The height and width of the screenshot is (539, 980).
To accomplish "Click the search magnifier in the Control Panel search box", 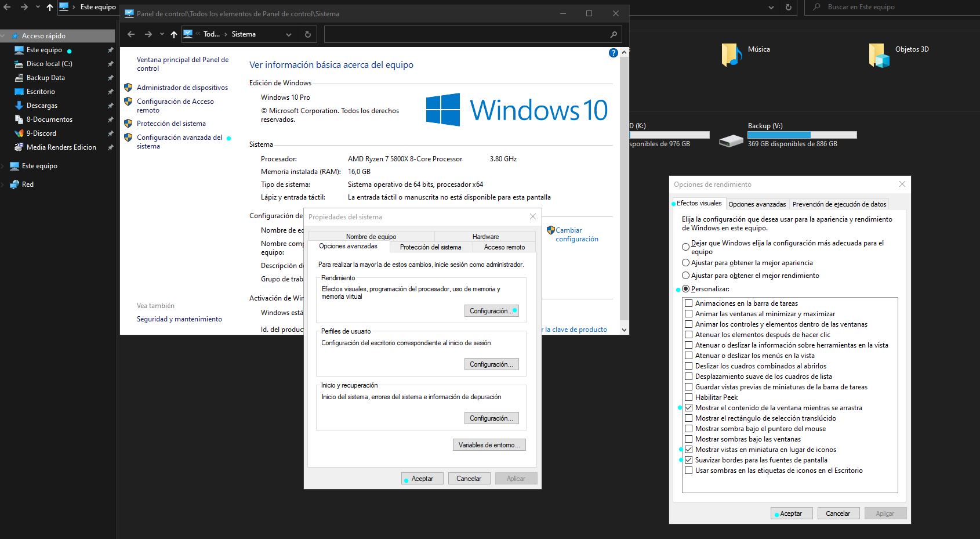I will (614, 35).
